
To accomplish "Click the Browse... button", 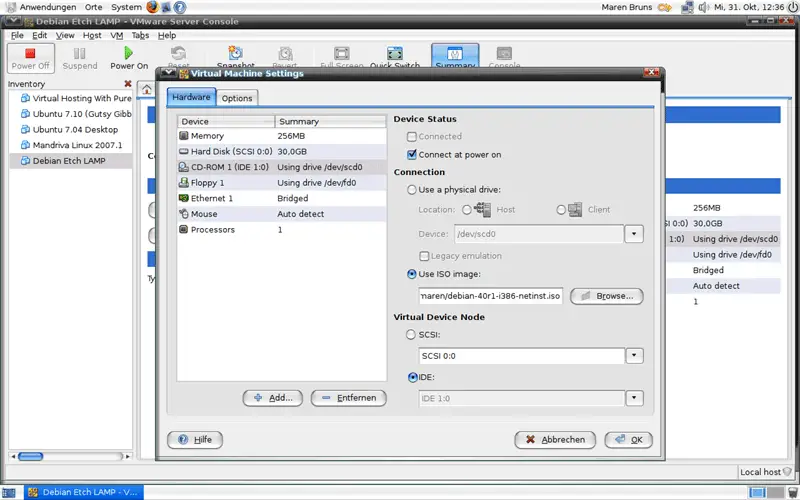I will (606, 296).
